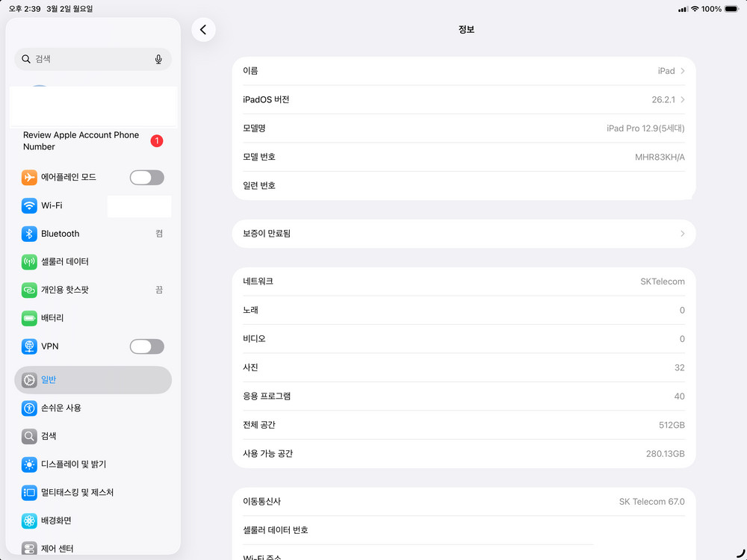Tap the 정보 page title

pyautogui.click(x=466, y=30)
